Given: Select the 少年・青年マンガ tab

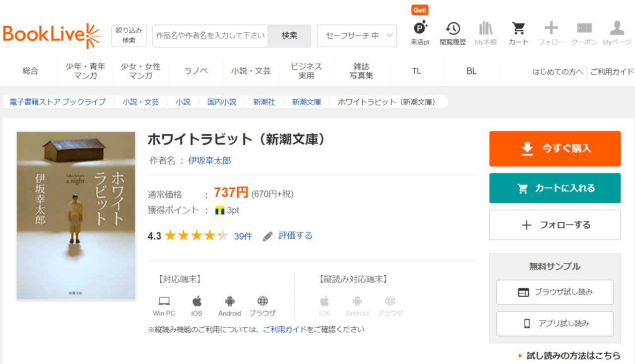Looking at the screenshot, I should tap(85, 71).
